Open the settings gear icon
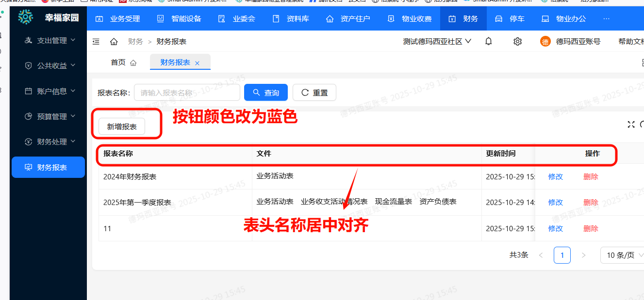 click(517, 41)
